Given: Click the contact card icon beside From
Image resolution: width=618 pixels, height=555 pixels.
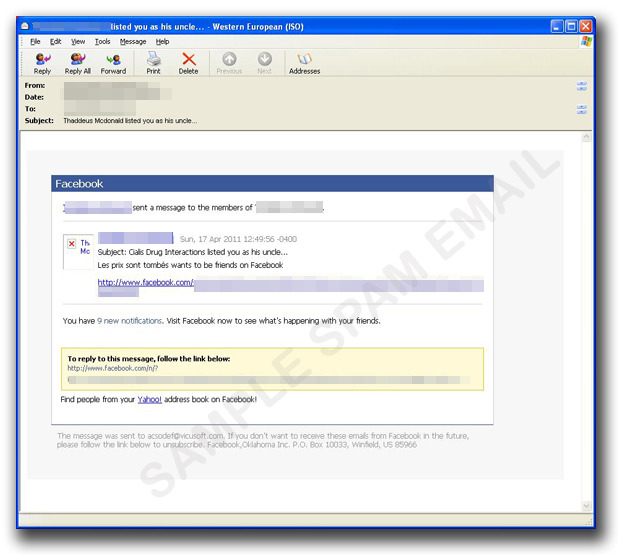Looking at the screenshot, I should point(582,86).
